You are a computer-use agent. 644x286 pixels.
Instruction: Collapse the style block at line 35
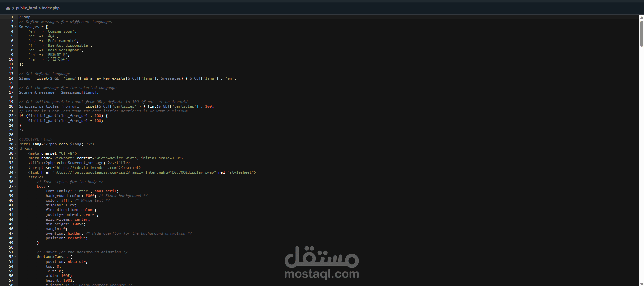pyautogui.click(x=16, y=177)
